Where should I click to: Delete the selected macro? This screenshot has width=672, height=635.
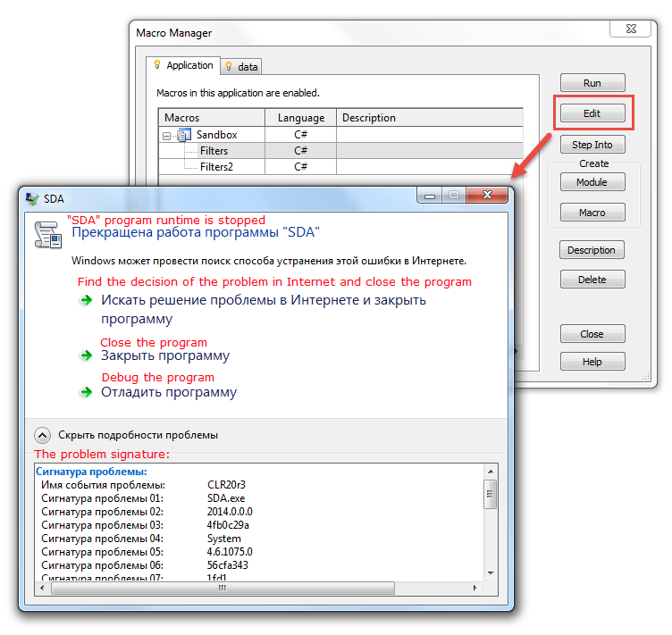click(x=592, y=280)
